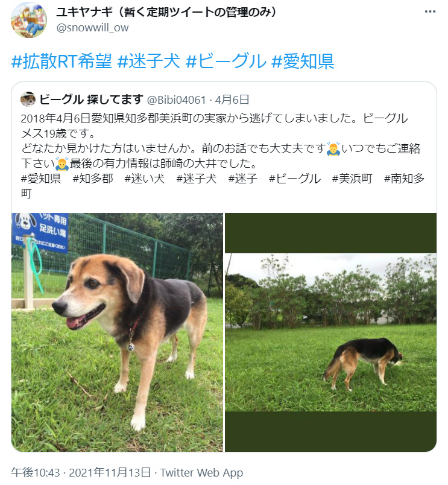Open the blue #愛知県 hashtag in the main tweet
The width and height of the screenshot is (448, 485).
coord(303,60)
